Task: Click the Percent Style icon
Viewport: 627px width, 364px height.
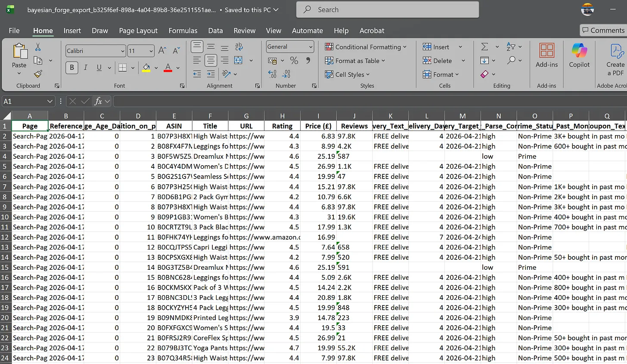Action: 294,60
